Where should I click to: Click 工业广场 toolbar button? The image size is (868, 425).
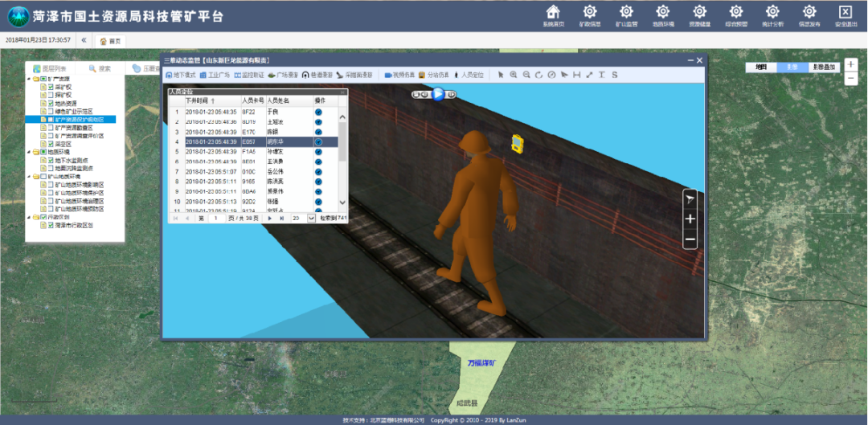click(x=215, y=75)
